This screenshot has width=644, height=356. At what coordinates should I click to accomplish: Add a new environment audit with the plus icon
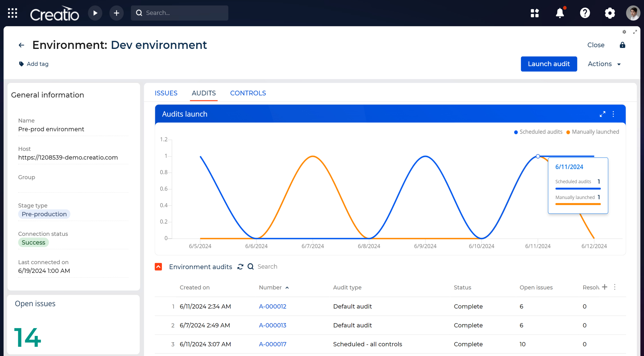tap(605, 287)
